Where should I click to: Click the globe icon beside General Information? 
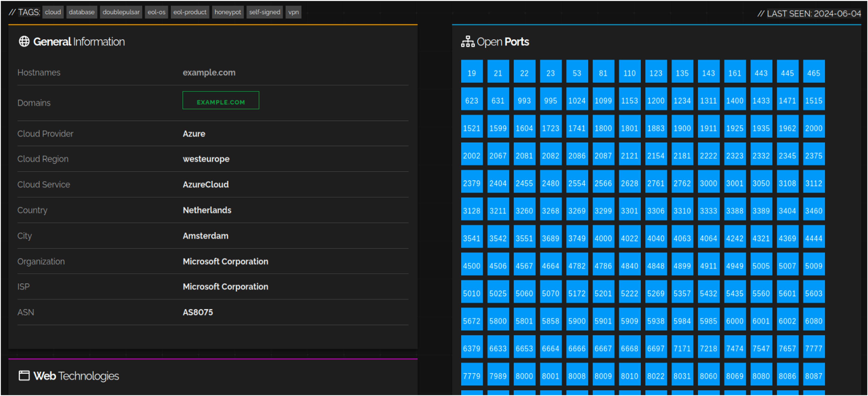pos(24,41)
